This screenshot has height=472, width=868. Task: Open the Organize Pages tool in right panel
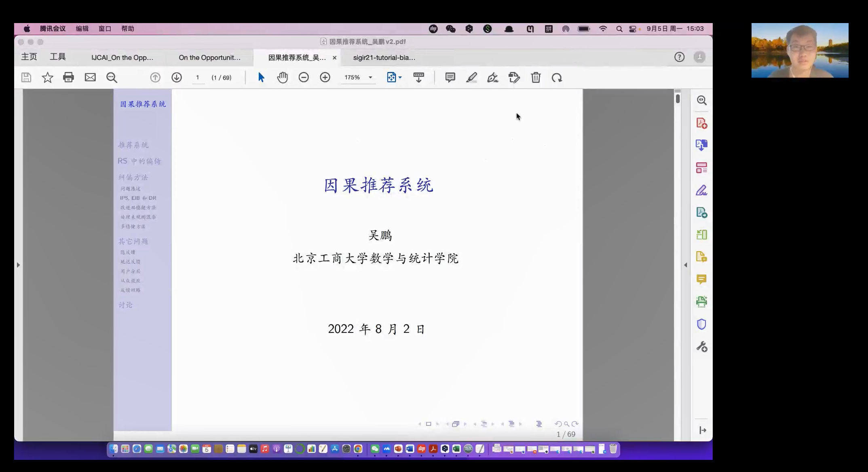[x=701, y=167]
